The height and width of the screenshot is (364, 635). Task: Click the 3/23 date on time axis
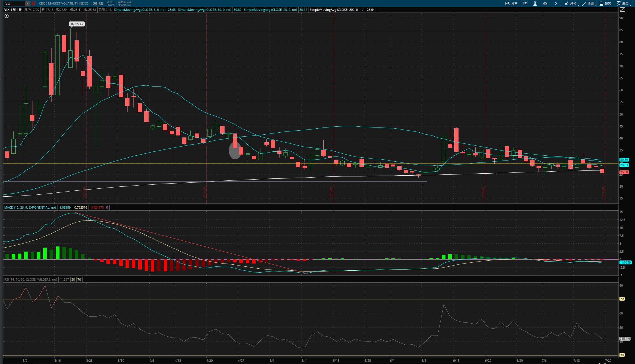pyautogui.click(x=89, y=361)
